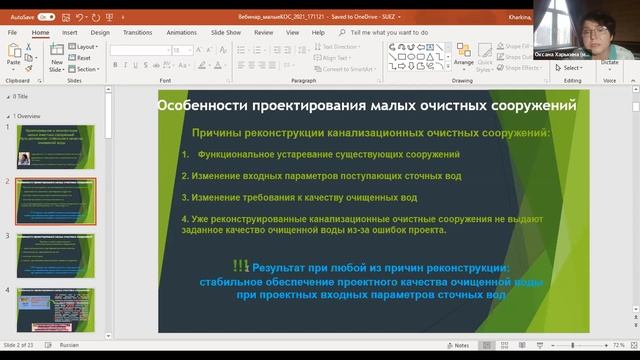Click Dictate button

[x=609, y=64]
